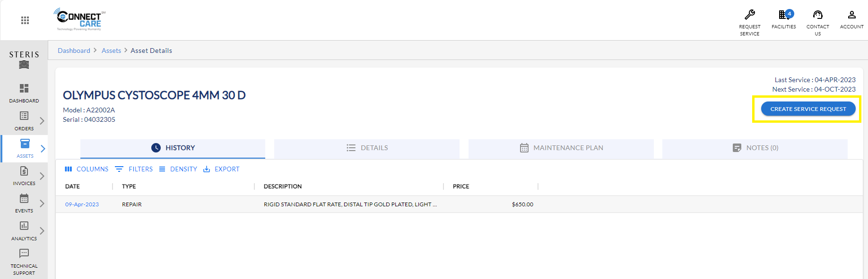Screen dimensions: 868x279
Task: Click the $650.00 price cell
Action: pyautogui.click(x=522, y=204)
